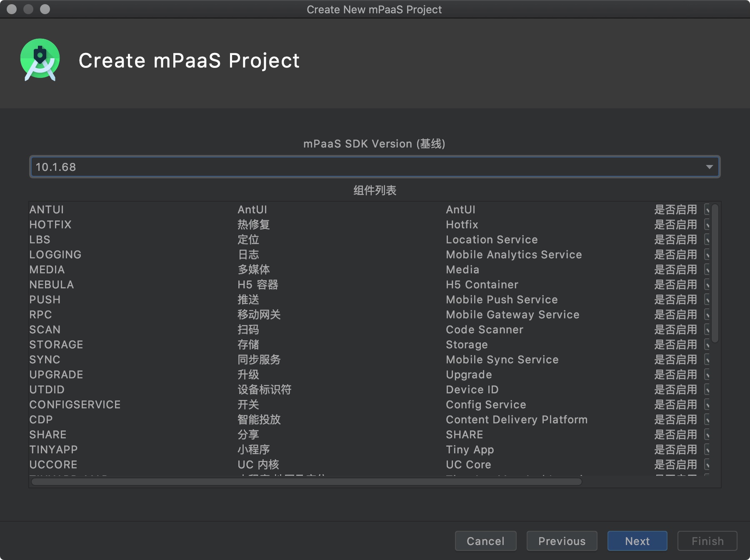Select Code Scanner description
Viewport: 750px width, 560px height.
[x=485, y=330]
